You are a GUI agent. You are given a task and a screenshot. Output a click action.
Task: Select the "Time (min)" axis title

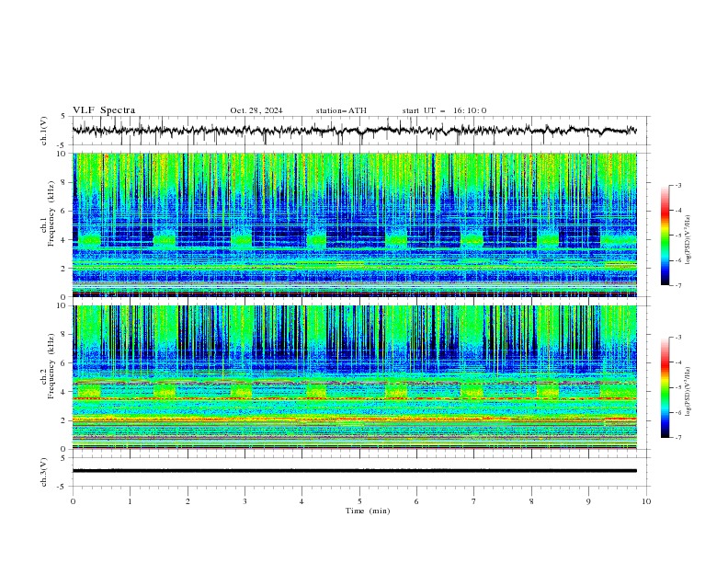(x=368, y=511)
